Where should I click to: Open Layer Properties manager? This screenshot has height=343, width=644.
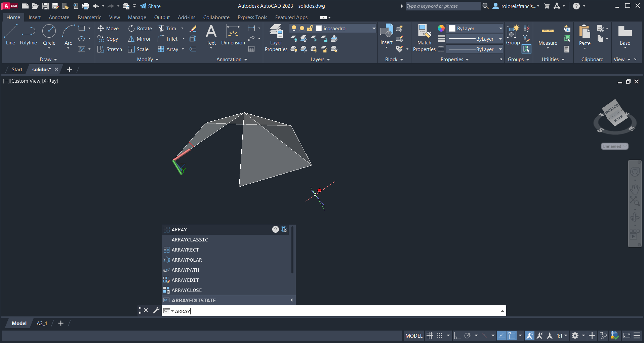[x=276, y=38]
